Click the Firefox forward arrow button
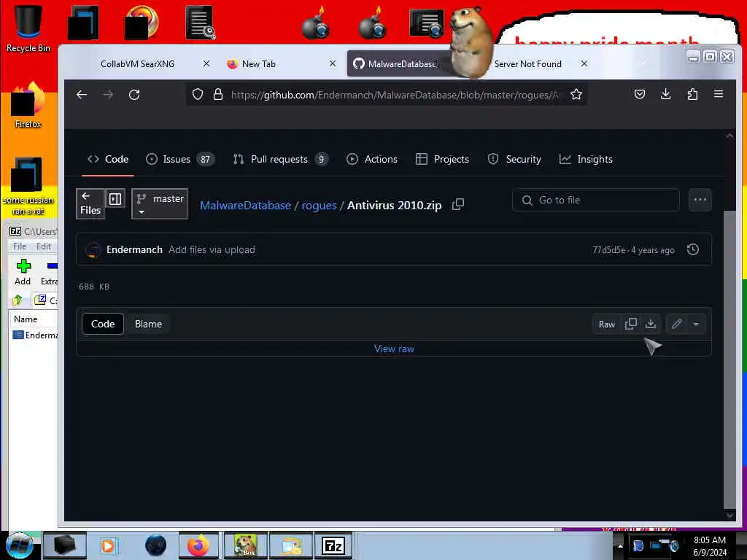The width and height of the screenshot is (747, 560). [x=108, y=95]
